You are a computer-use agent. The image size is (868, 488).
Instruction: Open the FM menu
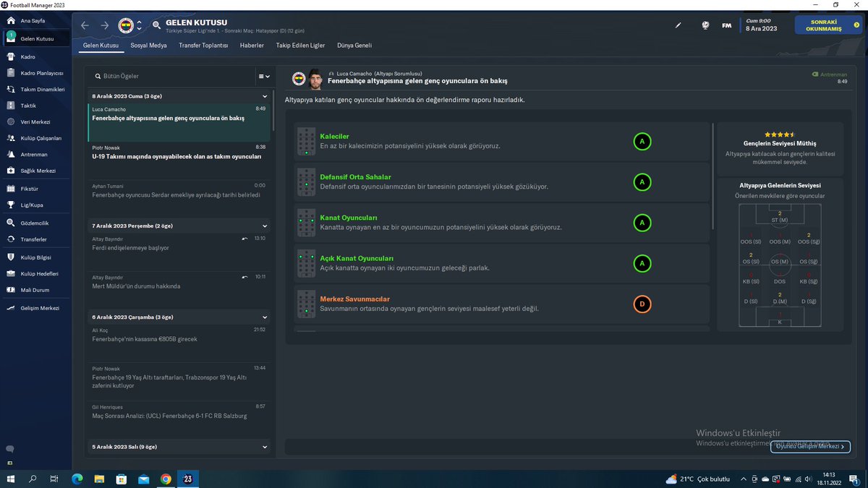point(726,25)
